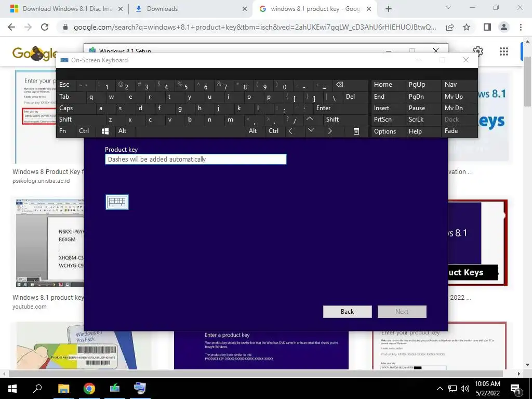Image resolution: width=532 pixels, height=399 pixels.
Task: Toggle the right Ctrl key
Action: 275,131
